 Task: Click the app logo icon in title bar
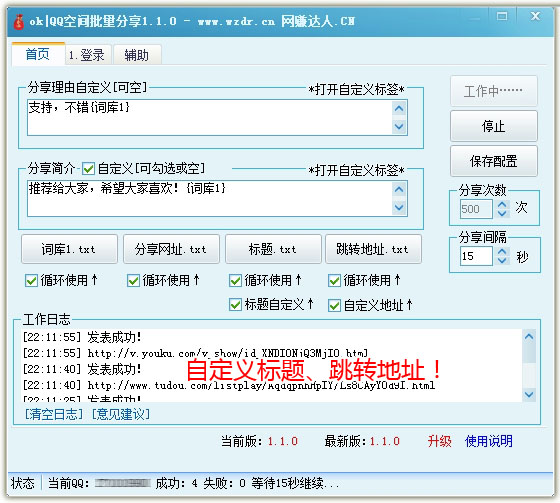pyautogui.click(x=18, y=21)
